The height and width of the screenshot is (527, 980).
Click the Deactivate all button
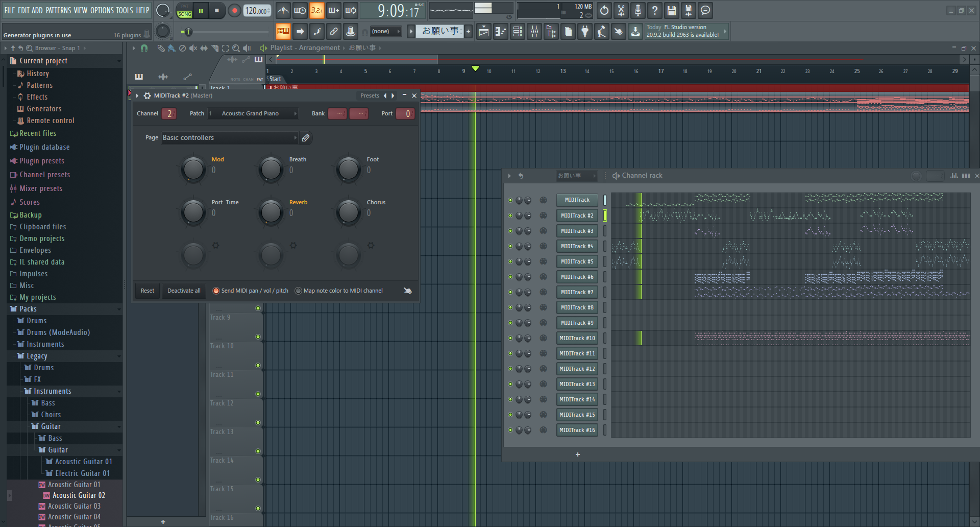click(x=184, y=291)
